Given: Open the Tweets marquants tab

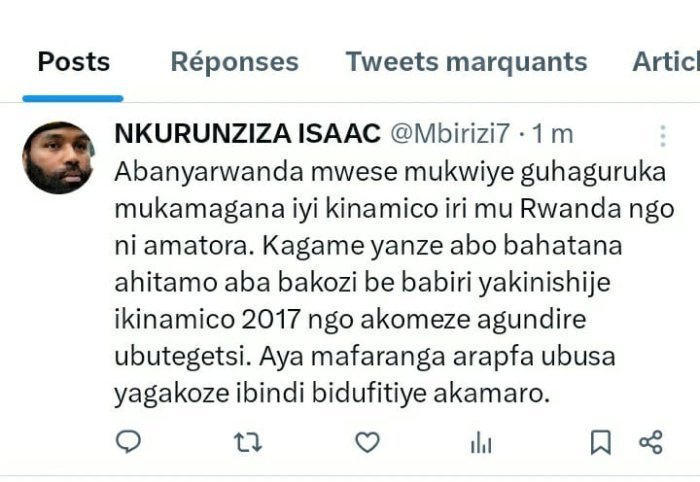Looking at the screenshot, I should tap(467, 62).
